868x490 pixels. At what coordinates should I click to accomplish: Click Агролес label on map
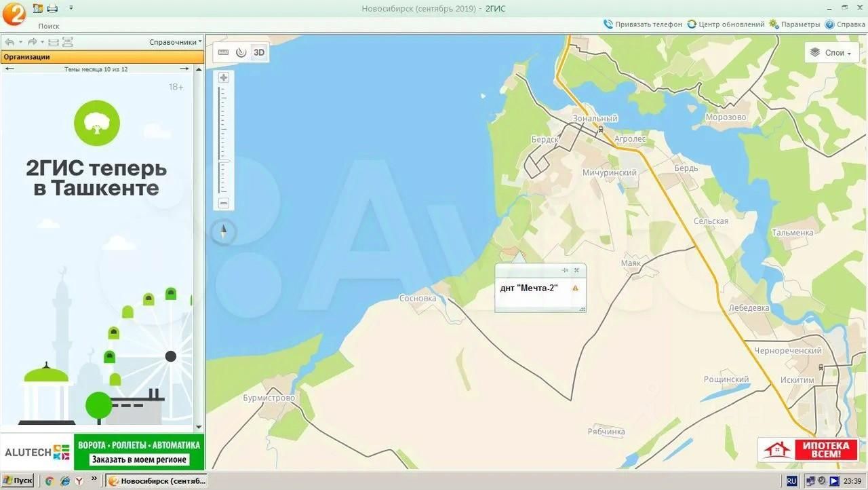pos(630,138)
